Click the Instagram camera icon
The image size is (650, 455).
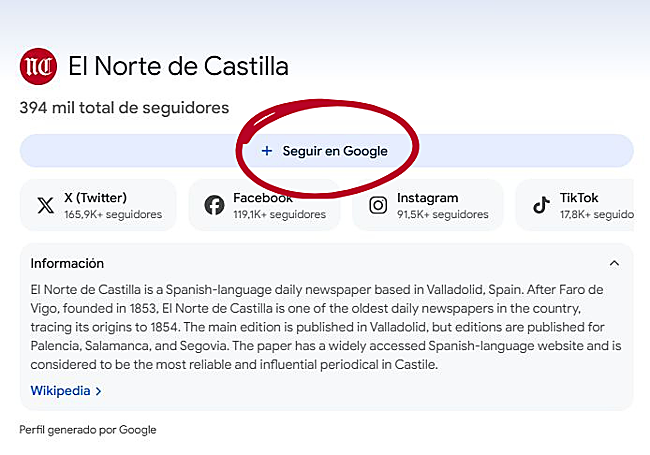(x=378, y=205)
